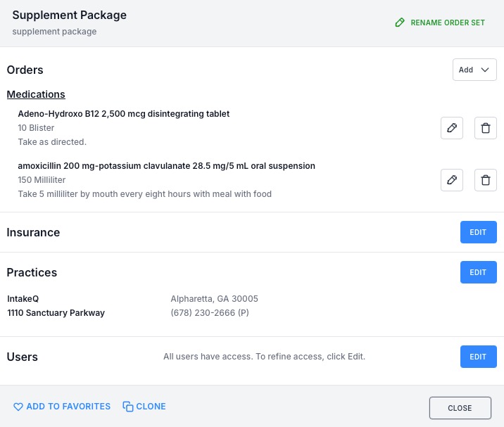Viewport: 504px width, 427px height.
Task: Expand the Add chevron arrow
Action: pyautogui.click(x=485, y=70)
